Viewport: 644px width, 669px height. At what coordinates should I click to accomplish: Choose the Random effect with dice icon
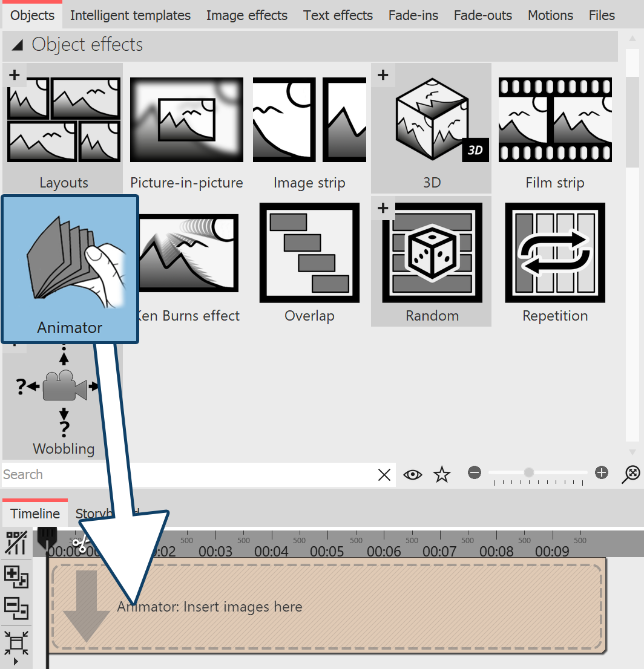click(431, 252)
